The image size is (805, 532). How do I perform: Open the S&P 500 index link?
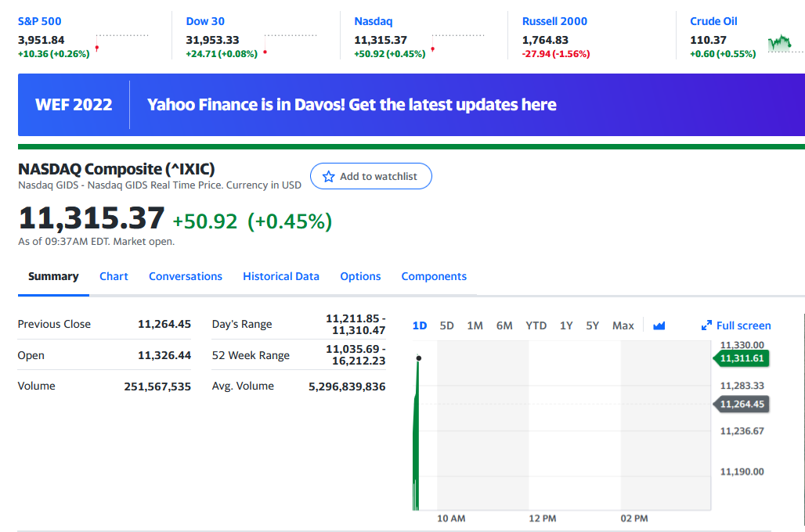39,22
